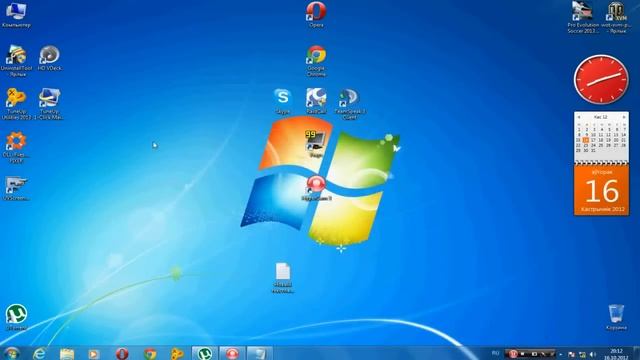Open the Action Center flag tray icon
This screenshot has width=640, height=360.
coord(571,354)
